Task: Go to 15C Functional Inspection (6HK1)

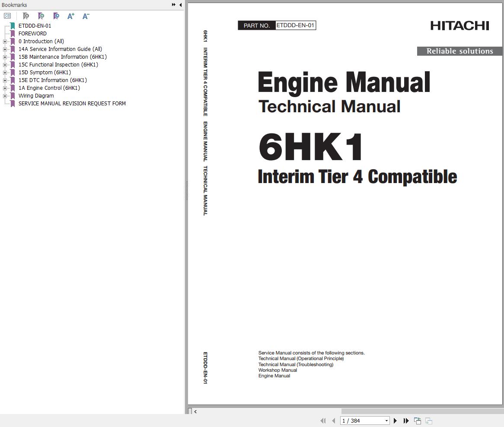Action: click(x=58, y=64)
